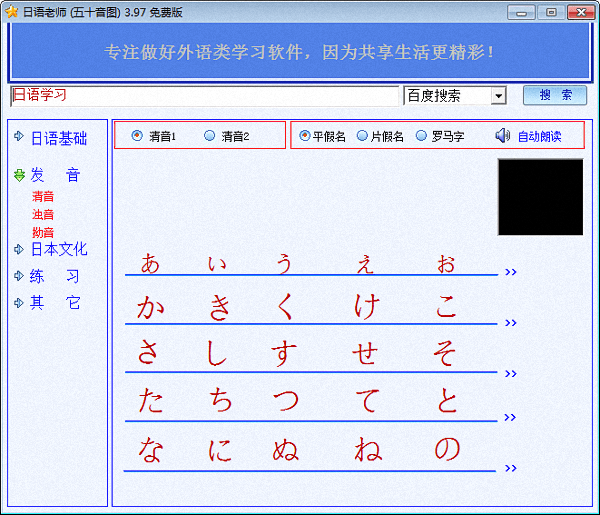Choose the 罗马字 romaji option

421,136
